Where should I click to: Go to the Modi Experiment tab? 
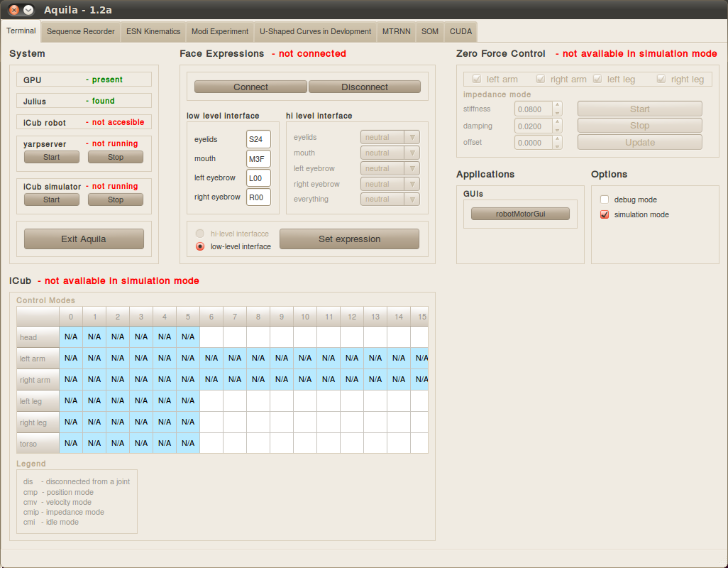[220, 31]
